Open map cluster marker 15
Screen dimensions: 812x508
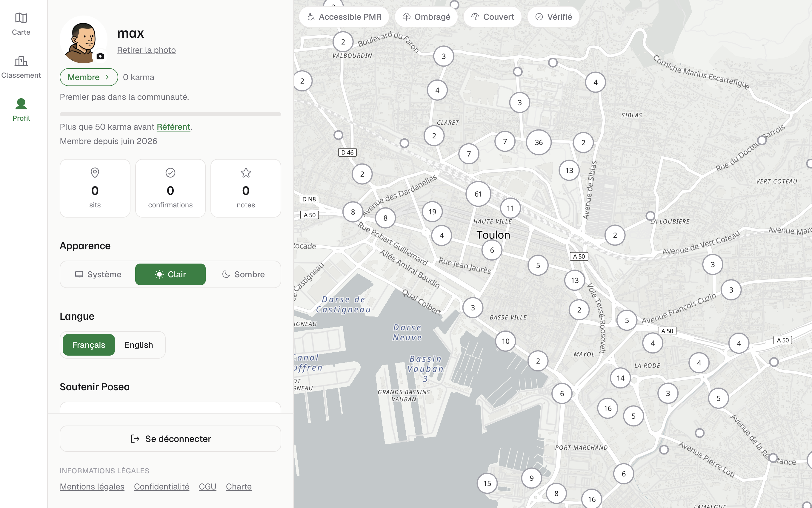coord(487,483)
